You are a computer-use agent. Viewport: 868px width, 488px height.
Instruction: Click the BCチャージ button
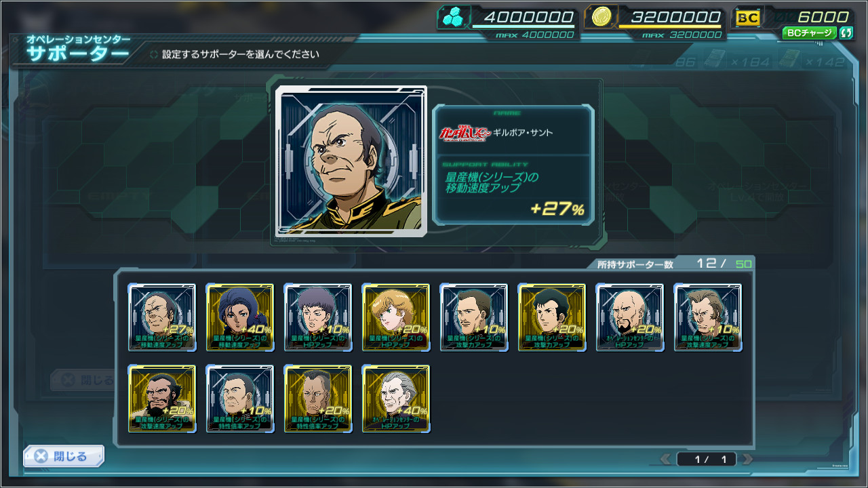(809, 33)
